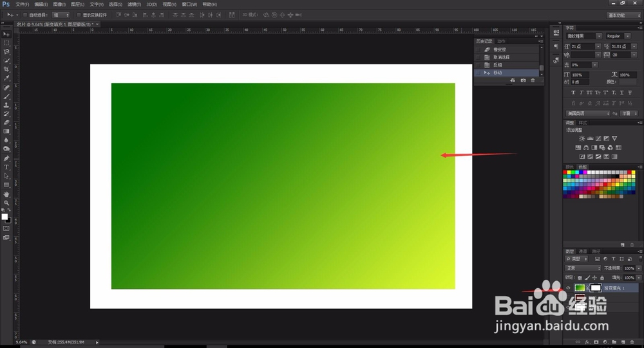
Task: Add Brightness/Contrast adjustment sun icon
Action: (x=582, y=139)
